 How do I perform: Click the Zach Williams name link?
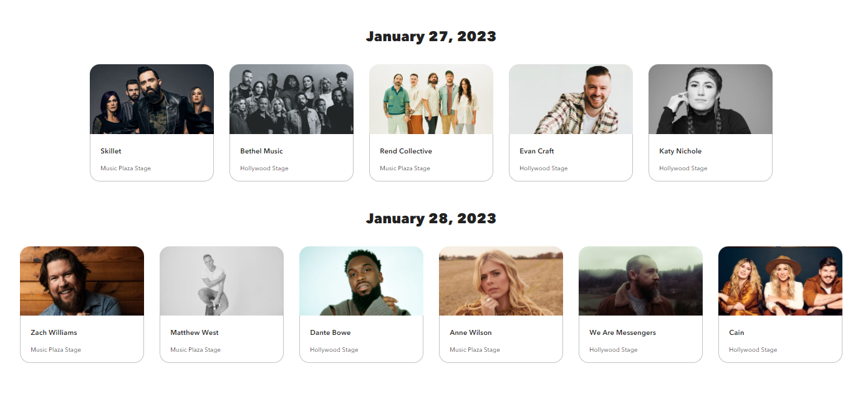tap(54, 332)
